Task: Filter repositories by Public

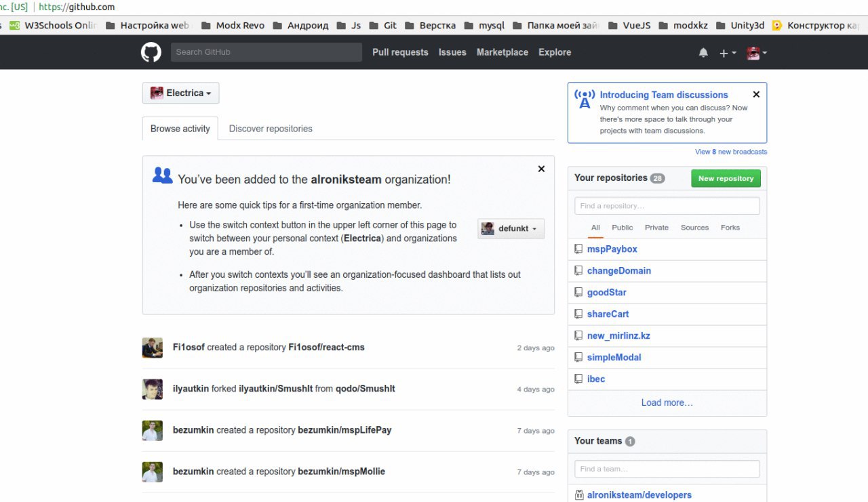Action: 623,228
